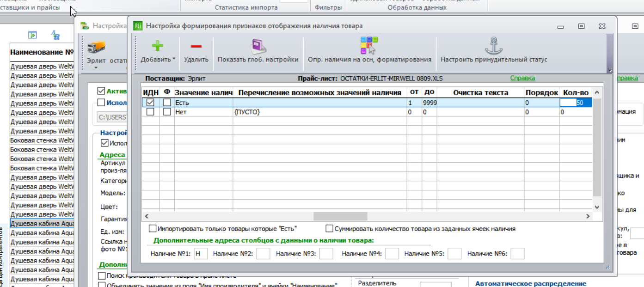This screenshot has height=287, width=644.
Task: Toggle the Актив checkbox in background window
Action: pyautogui.click(x=101, y=91)
